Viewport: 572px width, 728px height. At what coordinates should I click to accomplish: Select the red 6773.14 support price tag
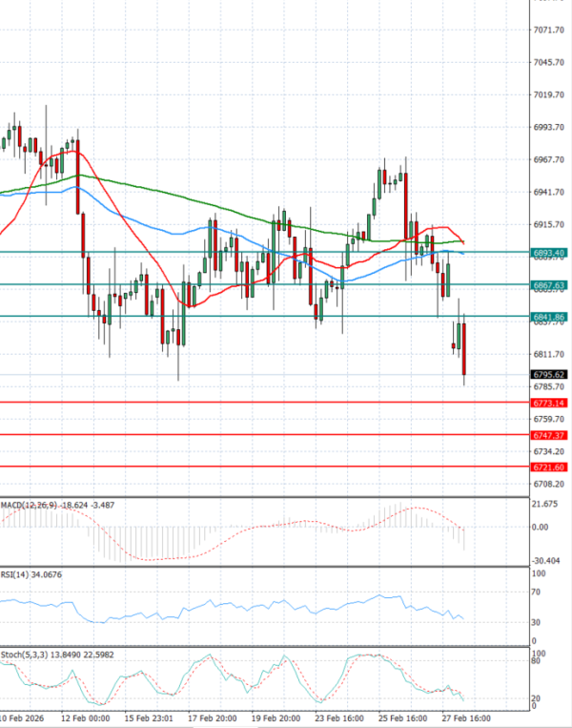547,403
